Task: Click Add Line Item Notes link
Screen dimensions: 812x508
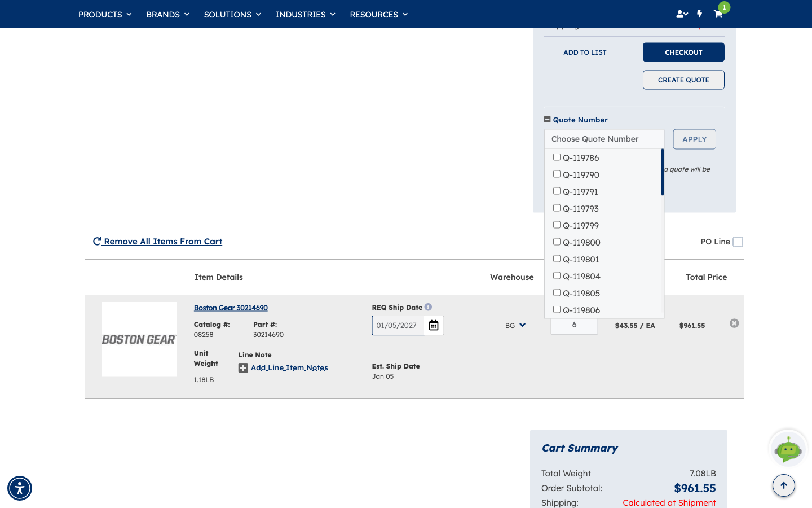Action: pyautogui.click(x=289, y=368)
